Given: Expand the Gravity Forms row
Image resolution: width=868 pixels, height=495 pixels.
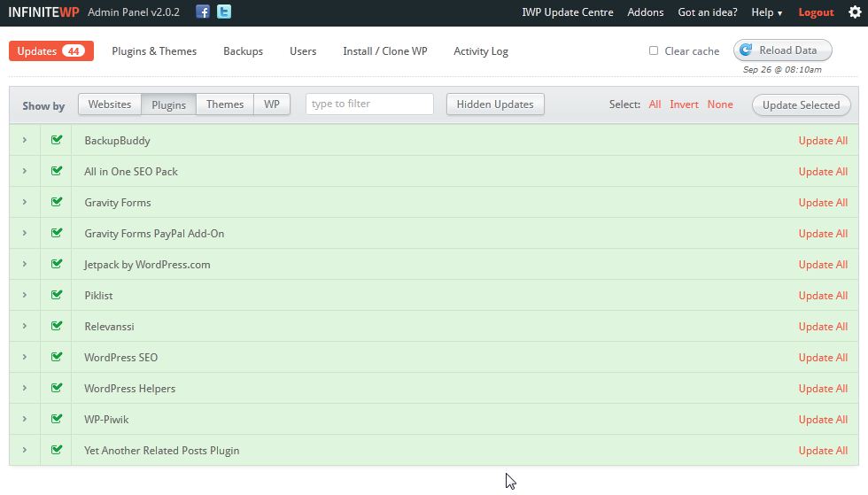Looking at the screenshot, I should coord(25,202).
